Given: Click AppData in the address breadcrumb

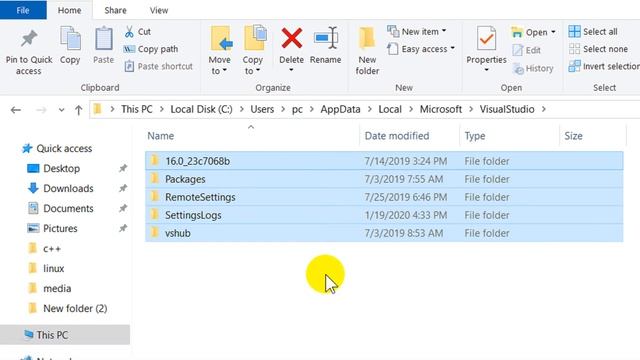Looking at the screenshot, I should (x=340, y=109).
